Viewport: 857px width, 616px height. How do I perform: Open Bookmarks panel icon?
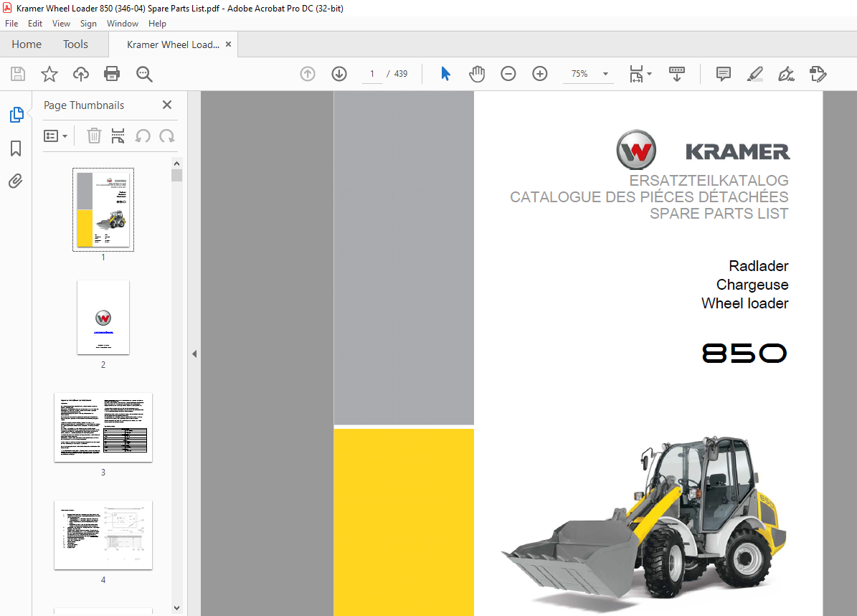pyautogui.click(x=16, y=148)
